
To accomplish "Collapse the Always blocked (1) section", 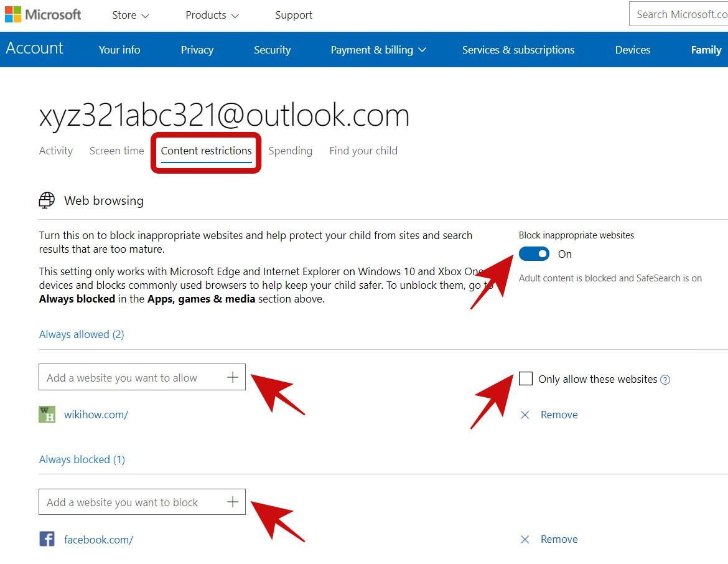I will pyautogui.click(x=82, y=459).
